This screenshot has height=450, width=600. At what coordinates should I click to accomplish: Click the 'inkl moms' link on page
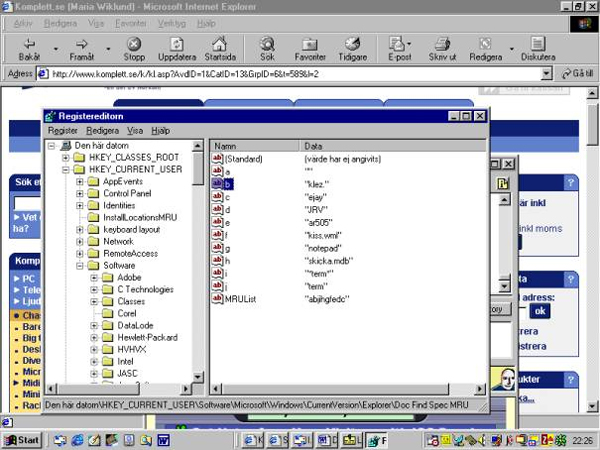coord(540,229)
